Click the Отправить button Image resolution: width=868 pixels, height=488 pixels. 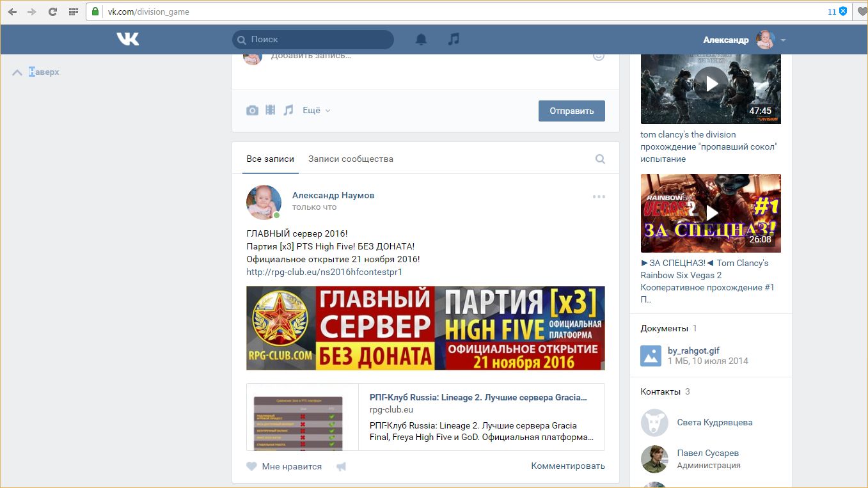coord(572,111)
